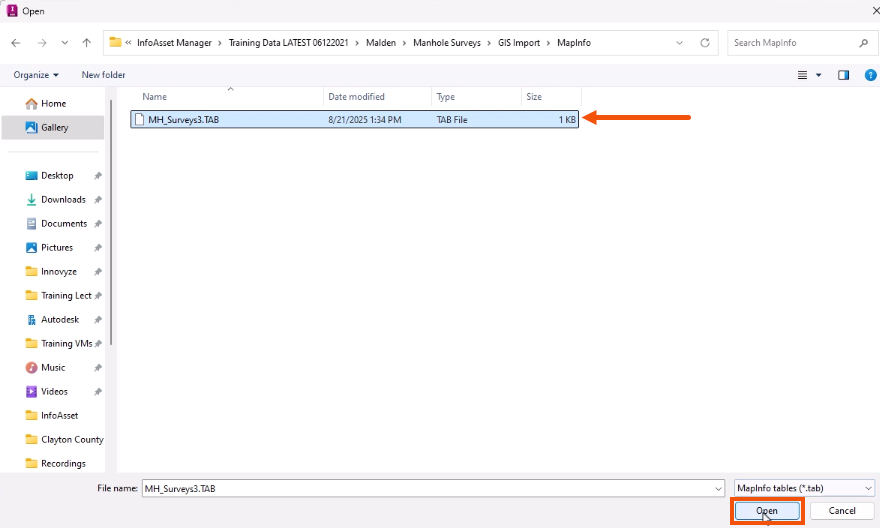Open the MapInfo tables file type dropdown
The image size is (880, 528).
click(x=804, y=488)
